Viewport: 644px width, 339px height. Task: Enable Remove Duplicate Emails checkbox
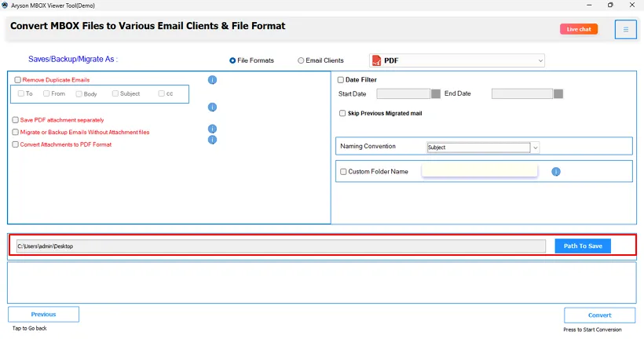tap(17, 80)
